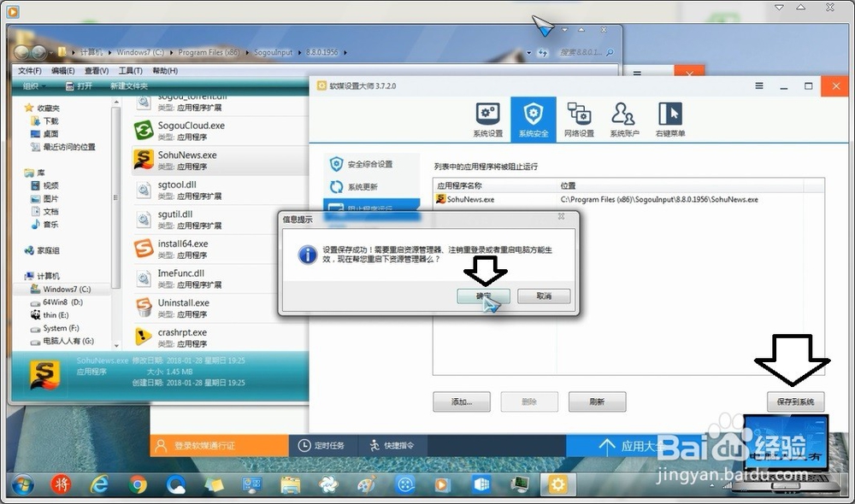855x504 pixels.
Task: Click the 刷新 button
Action: (597, 402)
